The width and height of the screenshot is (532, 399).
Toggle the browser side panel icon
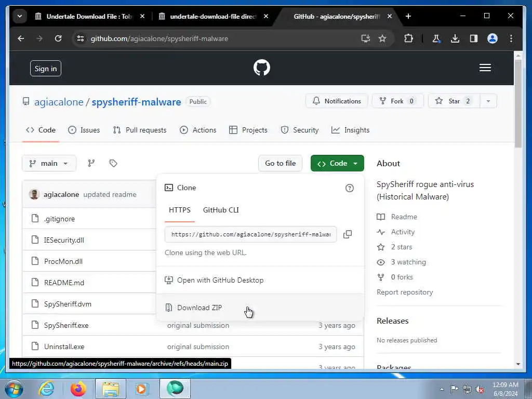[x=474, y=38]
